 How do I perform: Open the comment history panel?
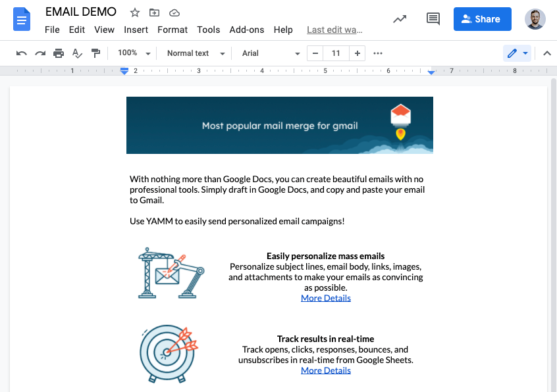click(433, 19)
